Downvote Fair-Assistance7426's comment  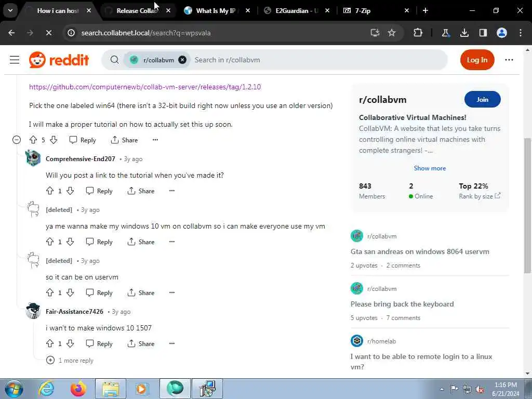tap(70, 343)
